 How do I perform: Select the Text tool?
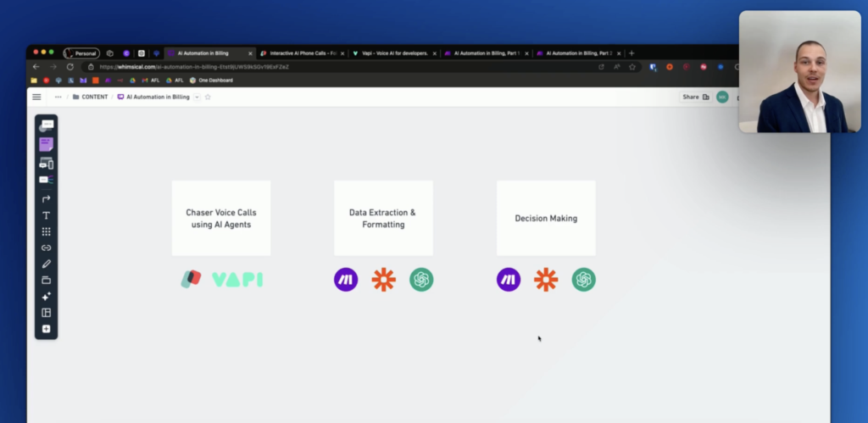[46, 215]
